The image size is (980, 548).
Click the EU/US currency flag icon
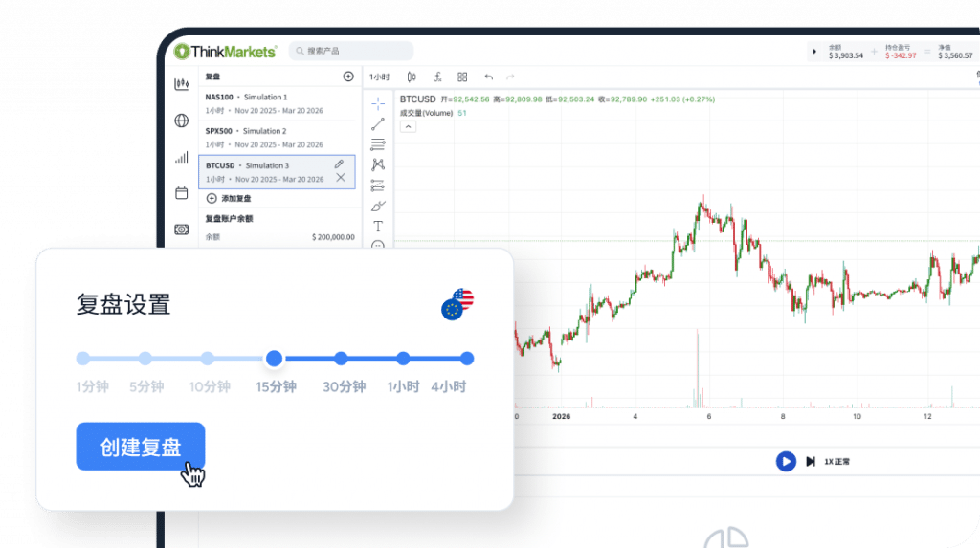tap(457, 304)
